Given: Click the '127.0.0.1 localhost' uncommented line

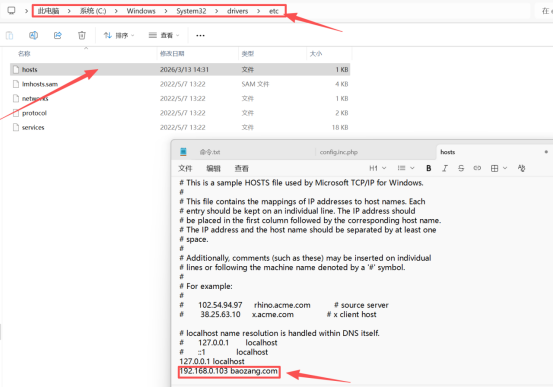Looking at the screenshot, I should tap(212, 361).
